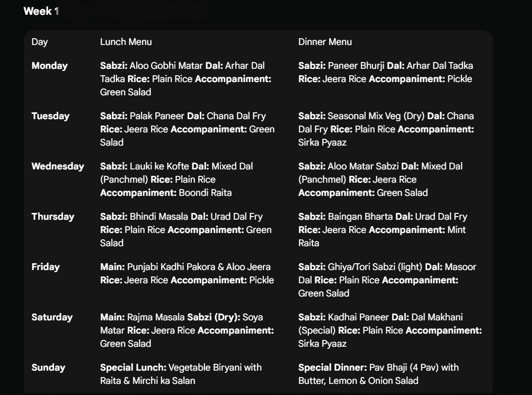The width and height of the screenshot is (532, 395).
Task: Select Tuesday lunch cell with Palak Paneer
Action: (187, 129)
